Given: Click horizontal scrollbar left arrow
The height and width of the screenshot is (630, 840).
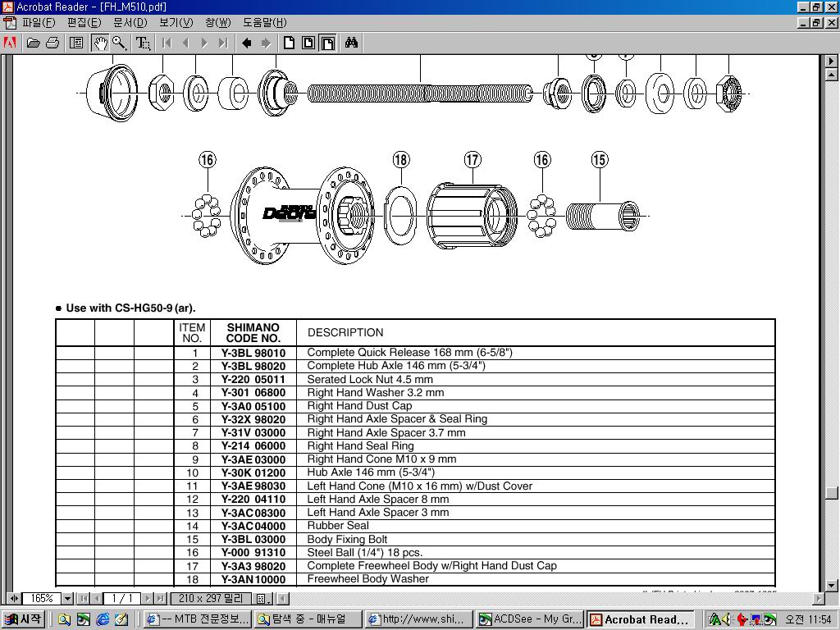Looking at the screenshot, I should click(x=283, y=598).
